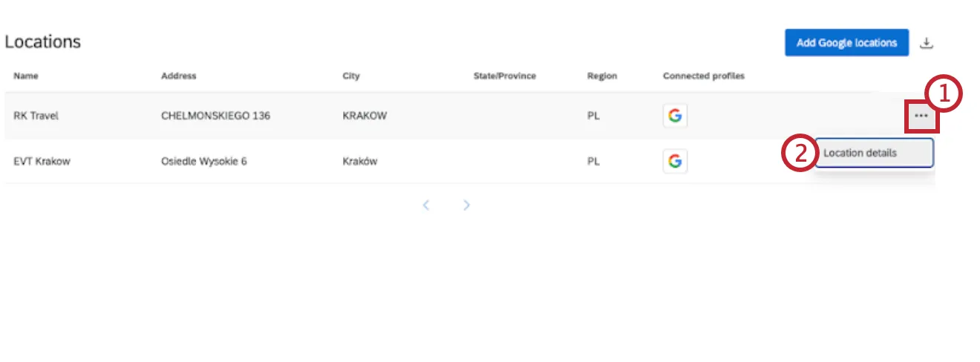Click Add Google locations button
980x362 pixels.
point(846,43)
